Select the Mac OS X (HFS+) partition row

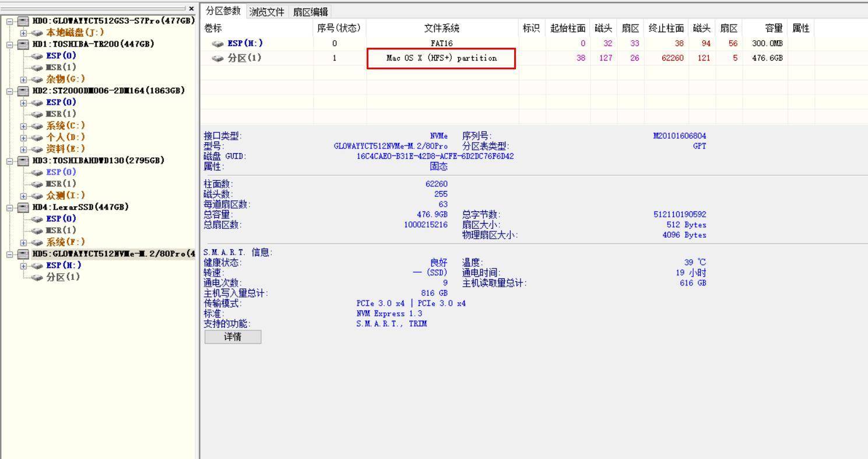pos(440,58)
